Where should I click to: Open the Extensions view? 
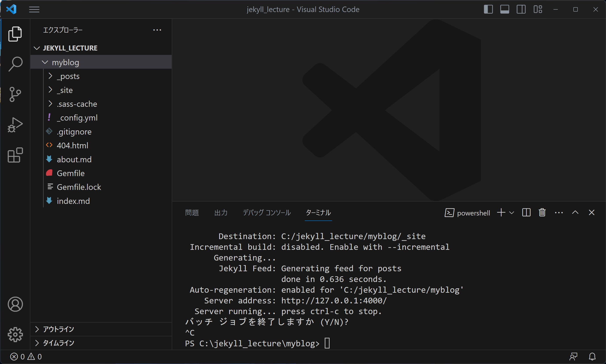[x=15, y=155]
